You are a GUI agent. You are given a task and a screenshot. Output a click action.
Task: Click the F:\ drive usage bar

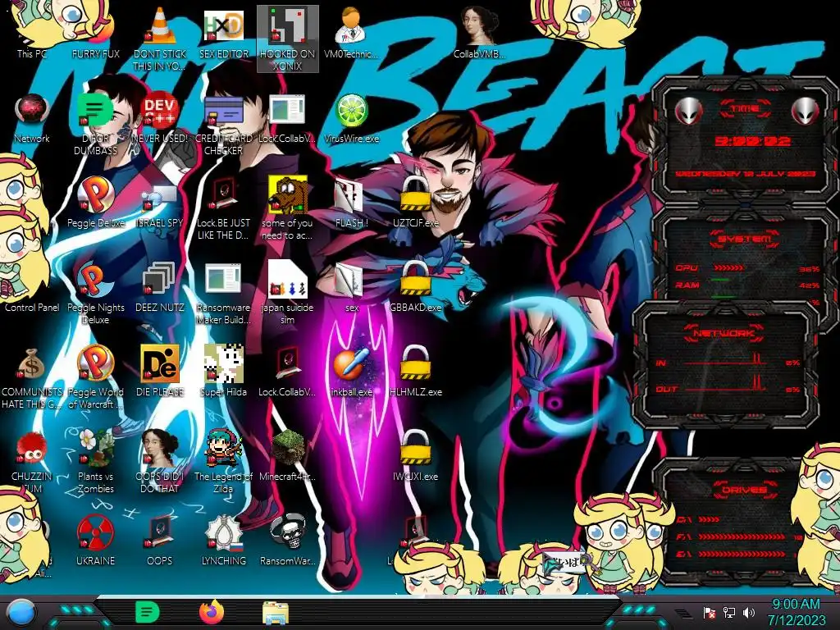[x=742, y=536]
